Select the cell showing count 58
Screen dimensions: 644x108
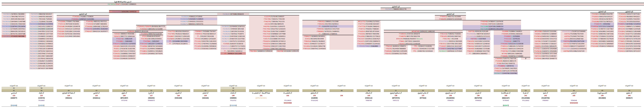pos(41,88)
